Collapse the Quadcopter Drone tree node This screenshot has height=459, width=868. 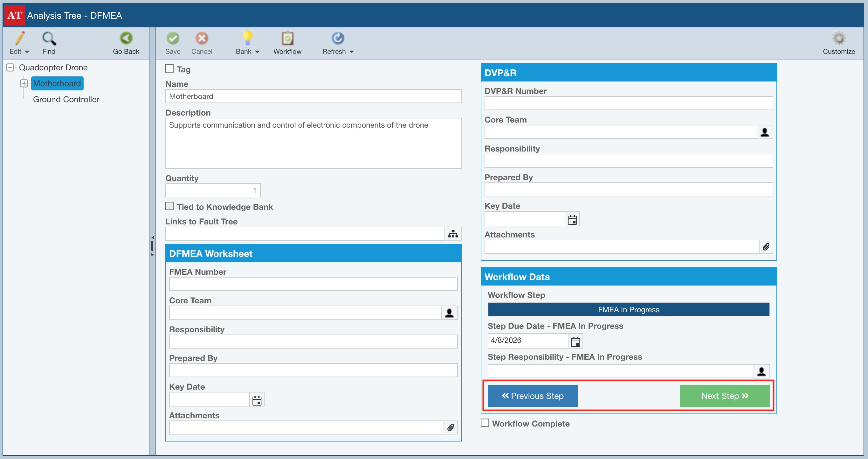coord(10,67)
